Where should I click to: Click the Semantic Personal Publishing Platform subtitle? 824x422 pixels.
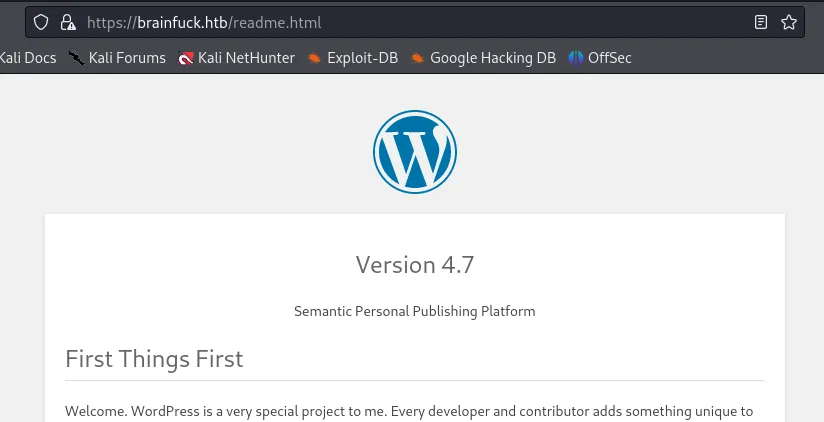(x=415, y=311)
